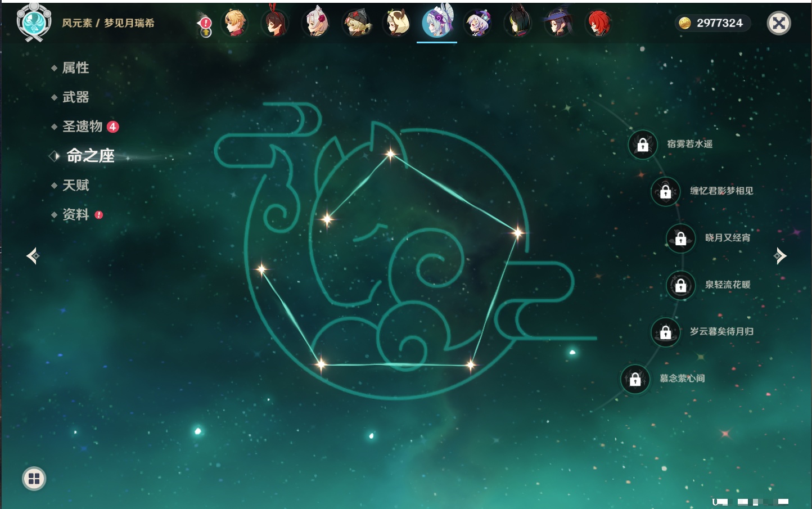Go to the previous character with the left arrow

point(33,256)
